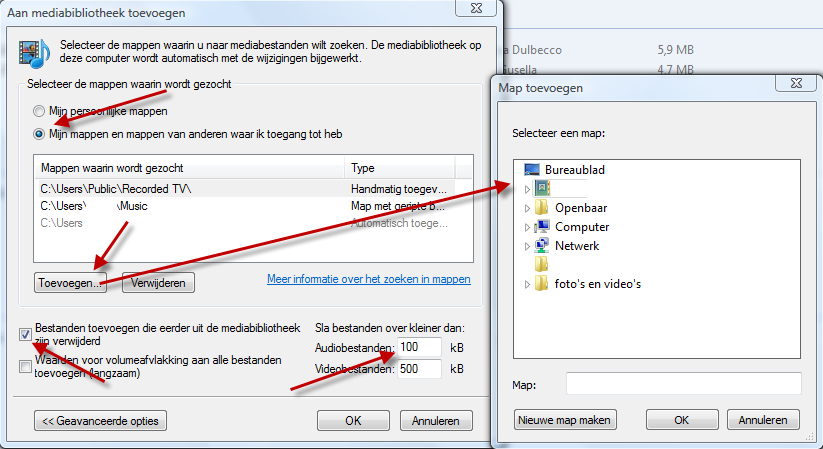The width and height of the screenshot is (823, 449).
Task: Expand the Netwerk tree node
Action: 527,245
